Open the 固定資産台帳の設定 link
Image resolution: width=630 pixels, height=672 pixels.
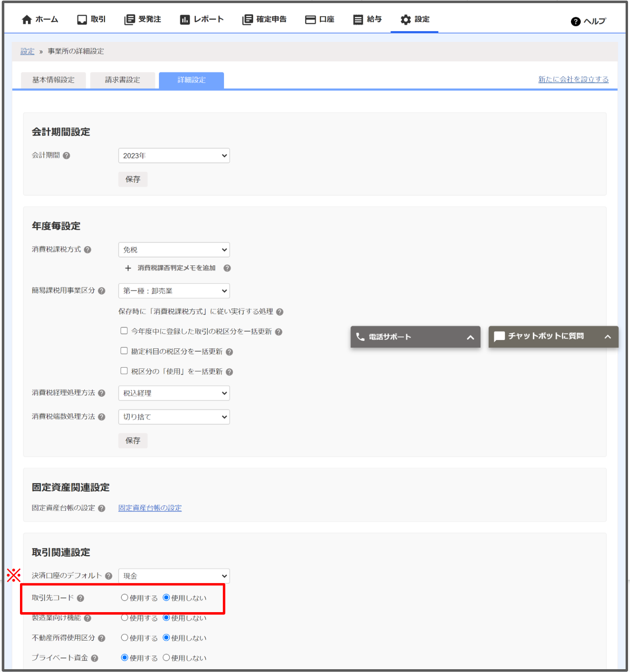pyautogui.click(x=150, y=508)
